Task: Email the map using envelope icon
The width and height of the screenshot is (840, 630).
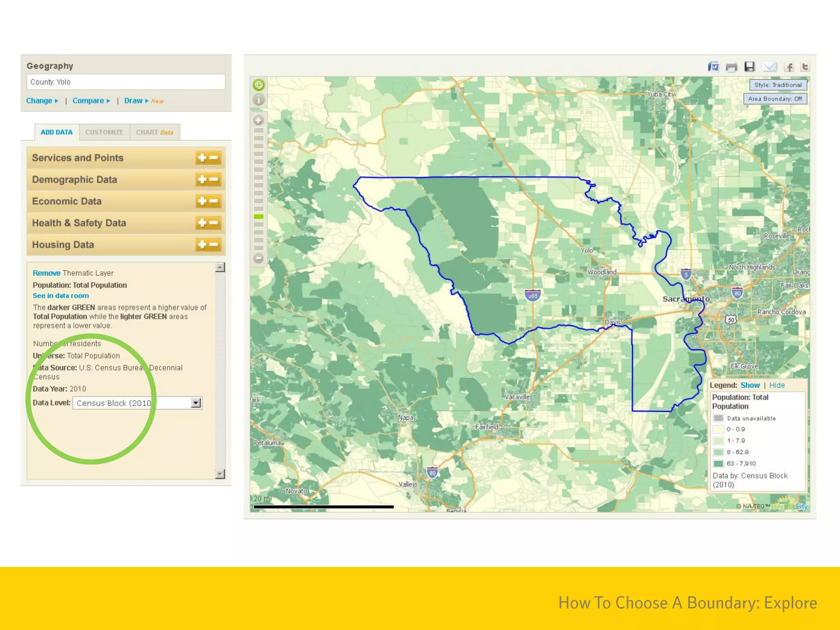Action: [769, 67]
